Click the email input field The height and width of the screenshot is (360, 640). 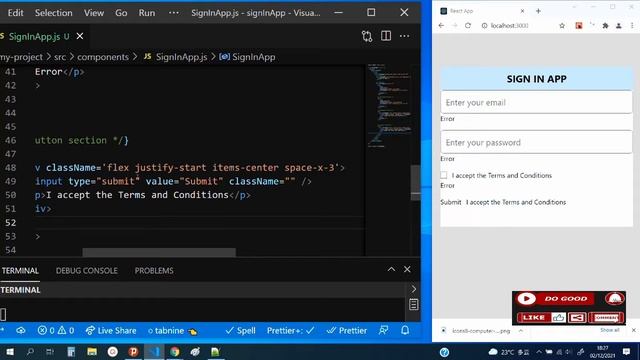click(536, 102)
